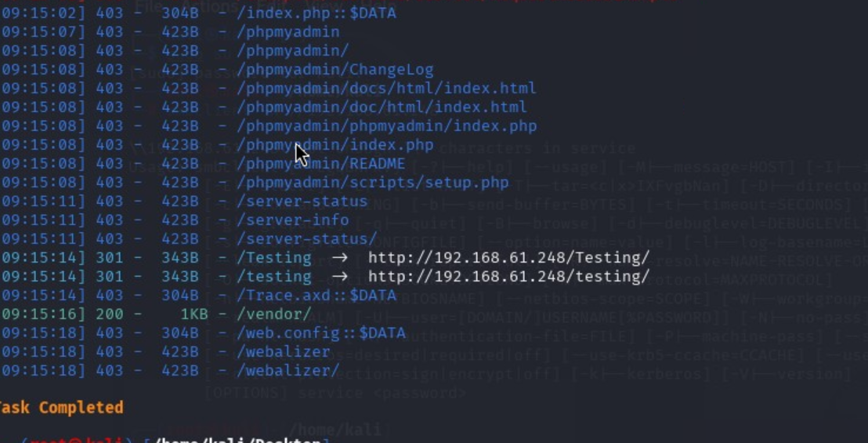Select the /server-info path
This screenshot has height=443, width=868.
pos(292,220)
